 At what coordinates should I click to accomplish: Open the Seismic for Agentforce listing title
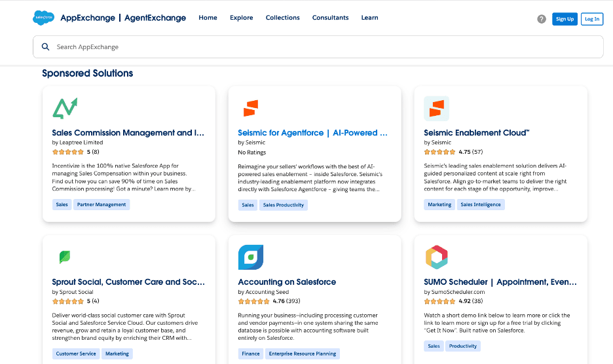click(312, 133)
